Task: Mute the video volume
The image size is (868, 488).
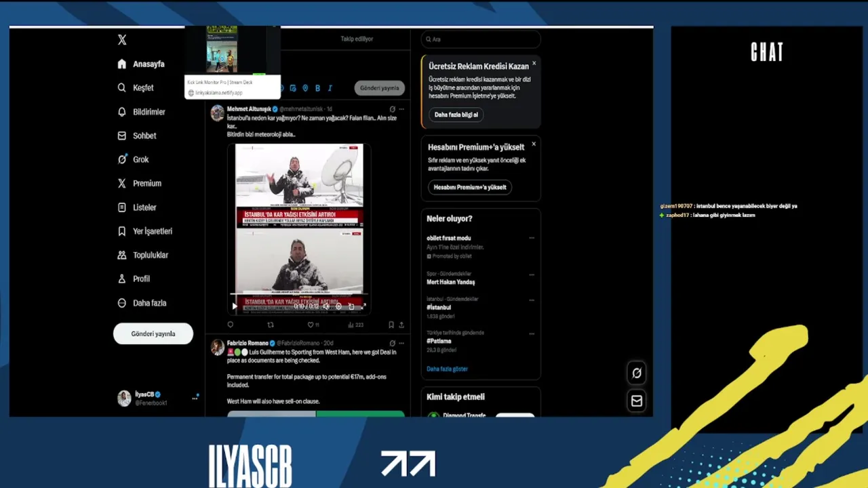Action: pos(326,306)
